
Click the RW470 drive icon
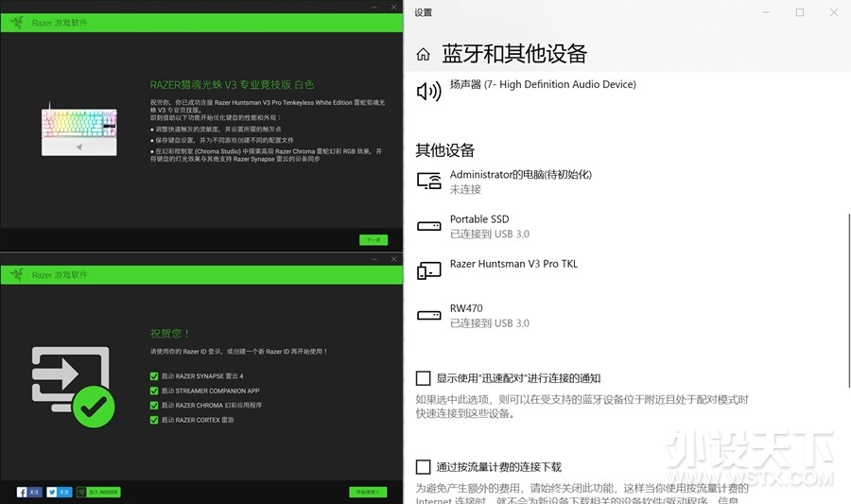click(x=428, y=315)
